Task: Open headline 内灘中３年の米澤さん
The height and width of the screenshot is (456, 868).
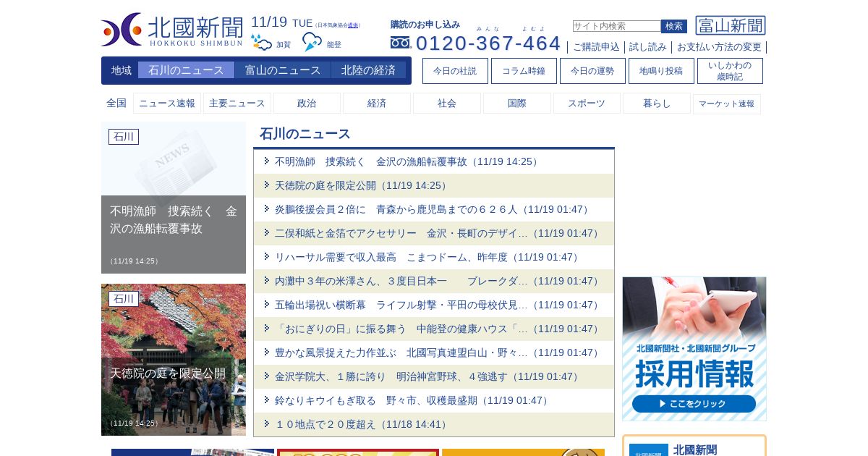Action: click(x=438, y=281)
